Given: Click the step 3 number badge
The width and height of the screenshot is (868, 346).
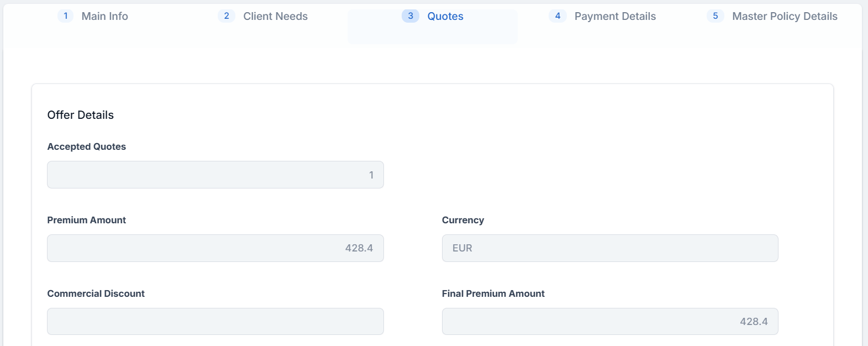Looking at the screenshot, I should 411,16.
